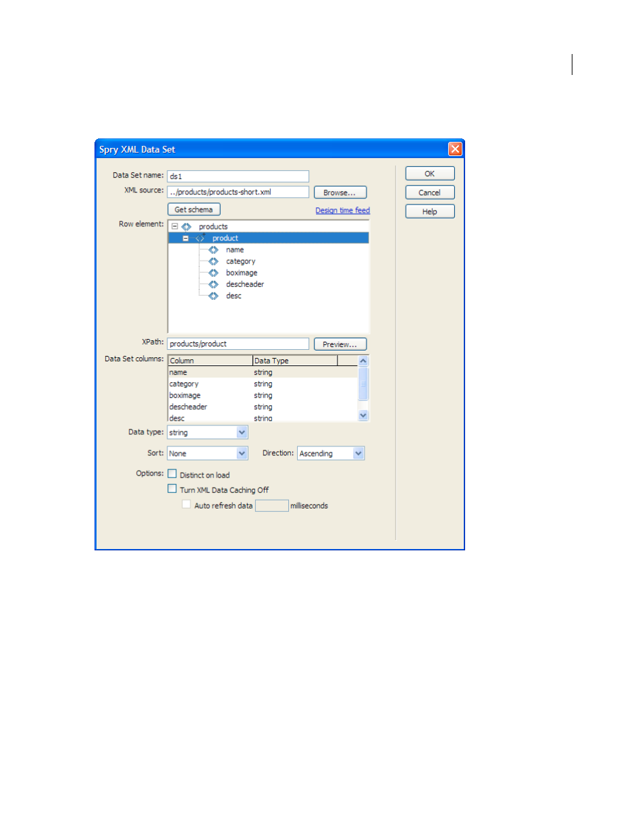
Task: Click the columns list scroll up arrow
Action: 363,361
